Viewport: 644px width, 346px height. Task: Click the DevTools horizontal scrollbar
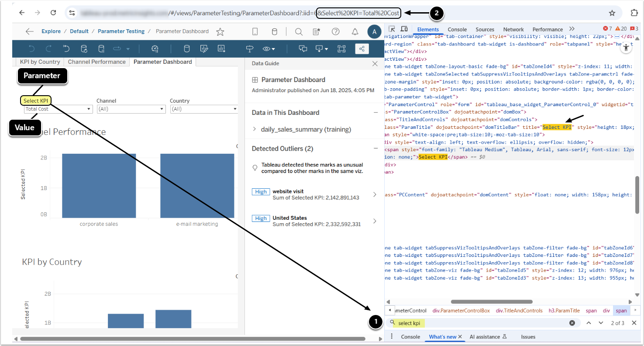tap(491, 301)
